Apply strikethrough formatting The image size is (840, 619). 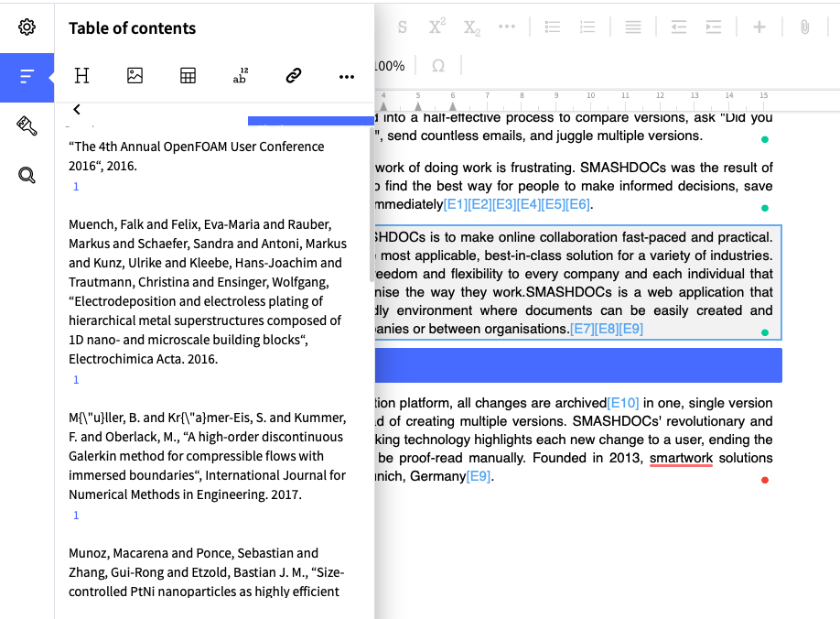tap(403, 27)
